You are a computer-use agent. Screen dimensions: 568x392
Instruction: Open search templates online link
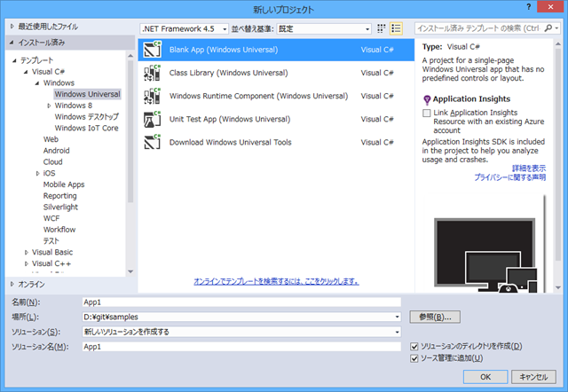[x=276, y=281]
